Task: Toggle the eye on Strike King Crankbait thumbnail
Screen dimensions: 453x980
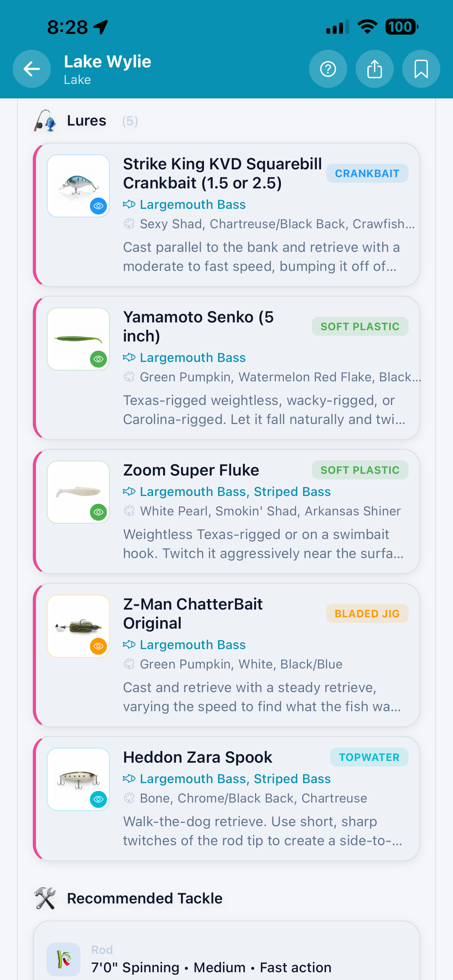Action: click(98, 206)
